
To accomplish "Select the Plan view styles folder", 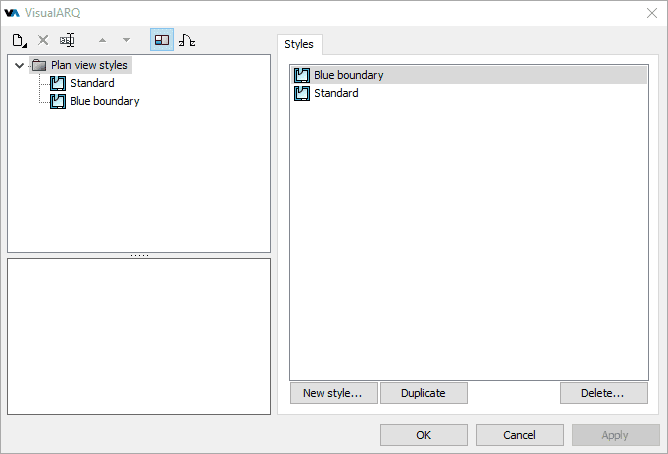I will click(81, 65).
